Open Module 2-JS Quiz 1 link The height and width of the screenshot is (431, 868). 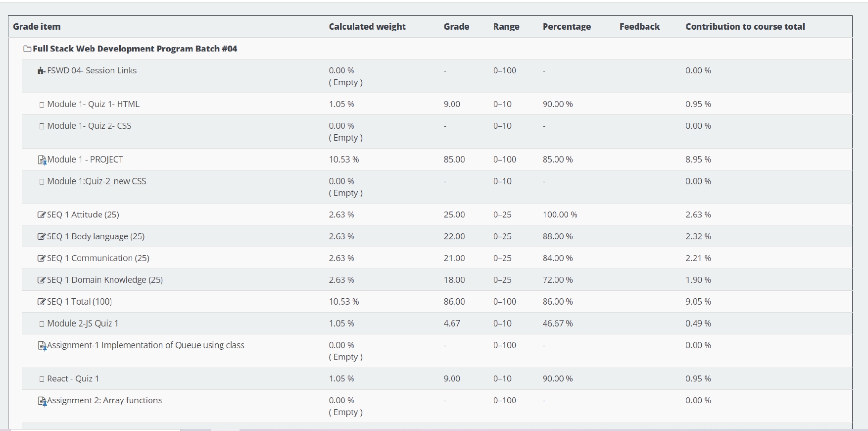coord(83,323)
